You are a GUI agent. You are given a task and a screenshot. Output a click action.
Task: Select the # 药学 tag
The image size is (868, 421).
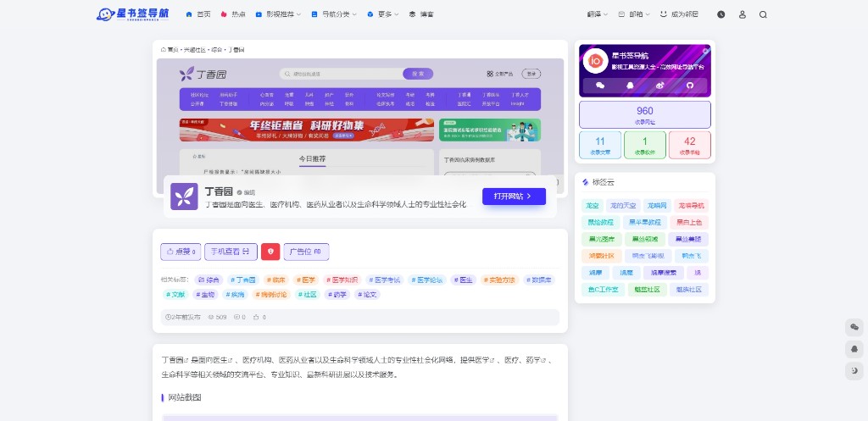click(x=337, y=294)
